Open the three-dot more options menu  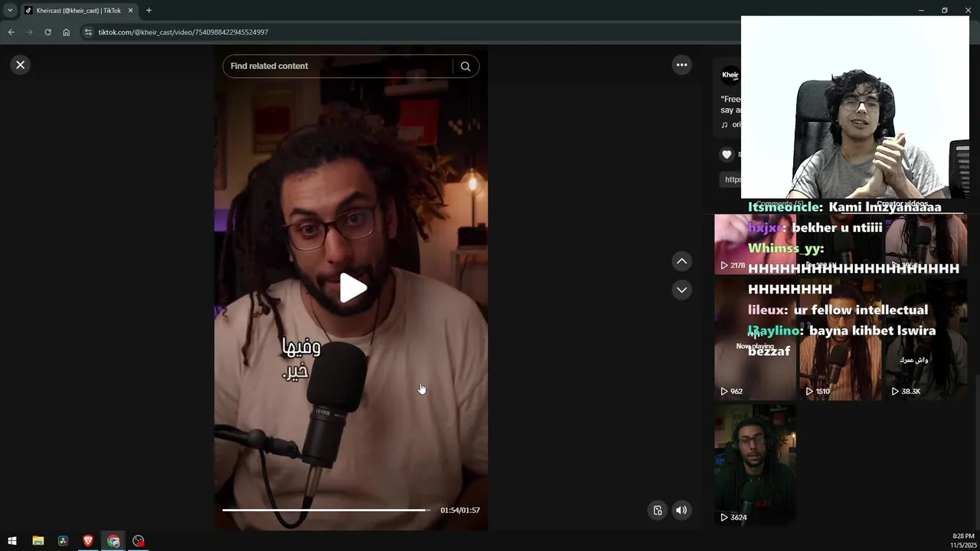tap(681, 65)
